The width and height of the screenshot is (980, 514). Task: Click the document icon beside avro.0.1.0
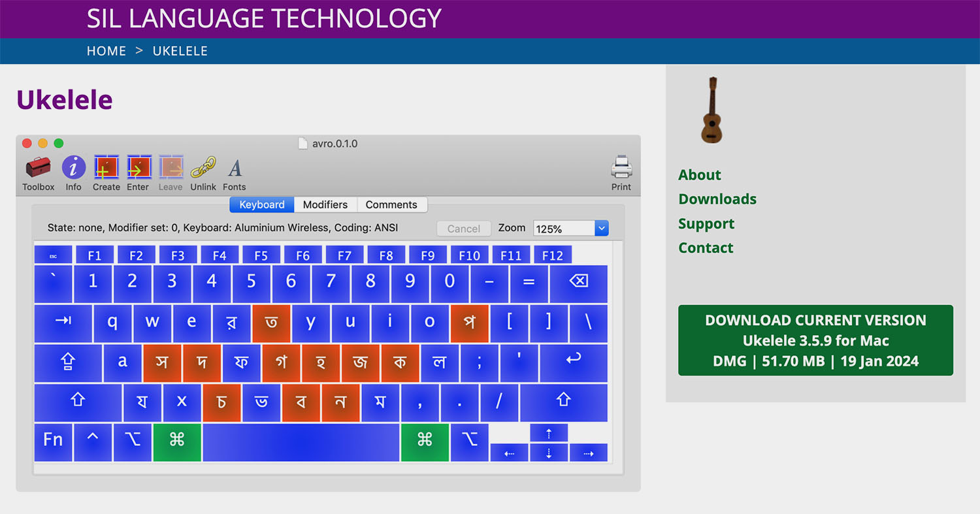point(302,143)
